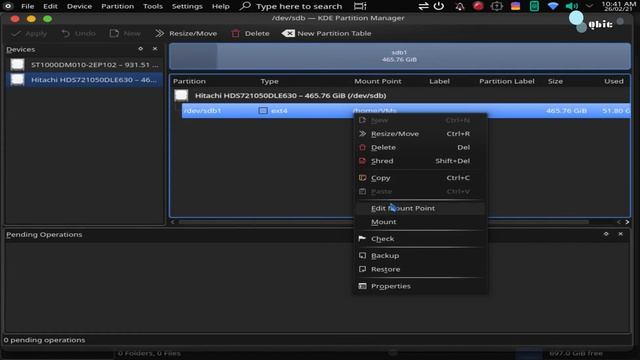Click the Partition column header

pyautogui.click(x=189, y=81)
